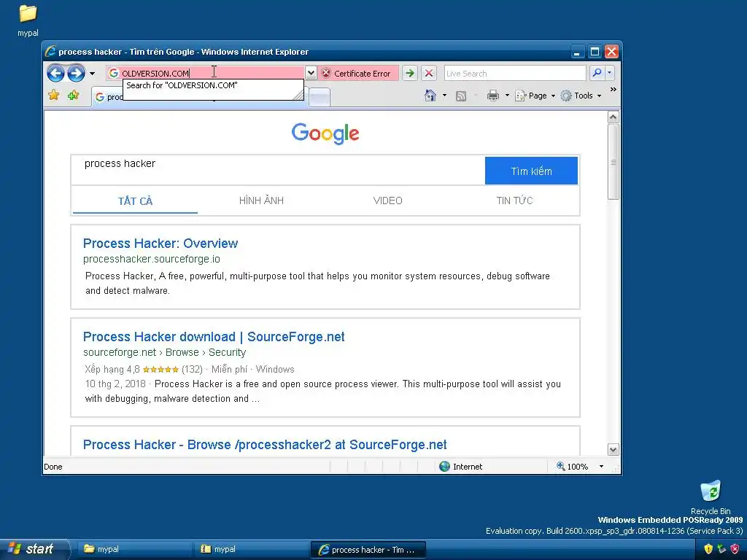Screen dimensions: 747x560
Task: Select the TẤT CẢ results tab
Action: click(x=135, y=201)
